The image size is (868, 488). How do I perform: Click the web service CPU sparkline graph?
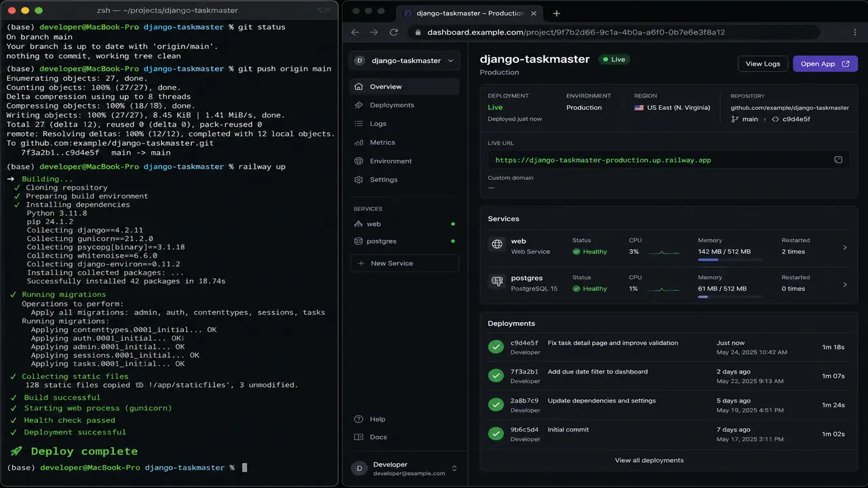tap(663, 252)
